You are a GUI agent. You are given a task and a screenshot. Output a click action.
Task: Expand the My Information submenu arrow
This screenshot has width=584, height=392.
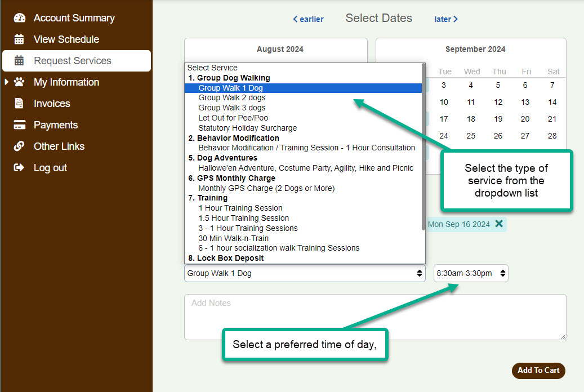pyautogui.click(x=7, y=82)
